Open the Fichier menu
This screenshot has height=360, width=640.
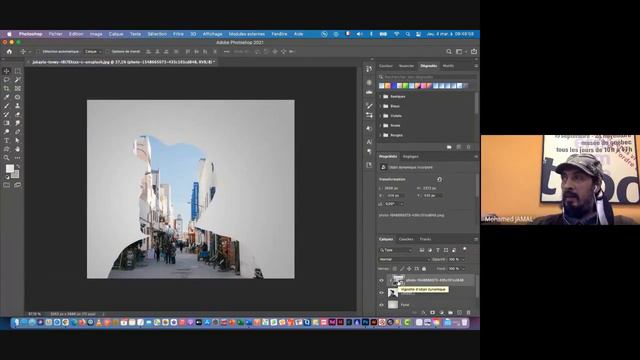click(56, 34)
